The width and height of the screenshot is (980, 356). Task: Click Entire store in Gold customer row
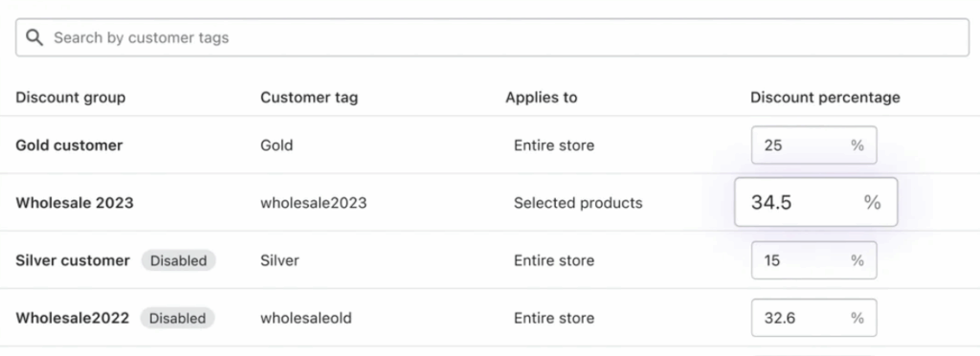pyautogui.click(x=554, y=145)
